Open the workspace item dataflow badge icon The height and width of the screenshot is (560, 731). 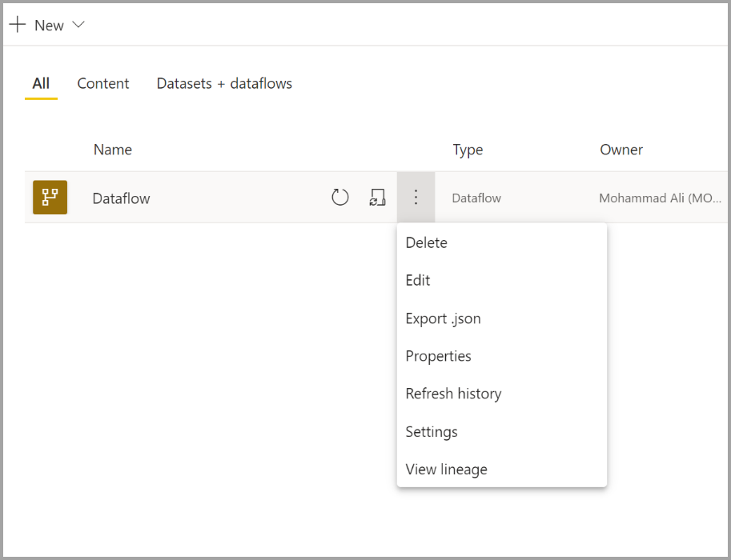click(50, 197)
